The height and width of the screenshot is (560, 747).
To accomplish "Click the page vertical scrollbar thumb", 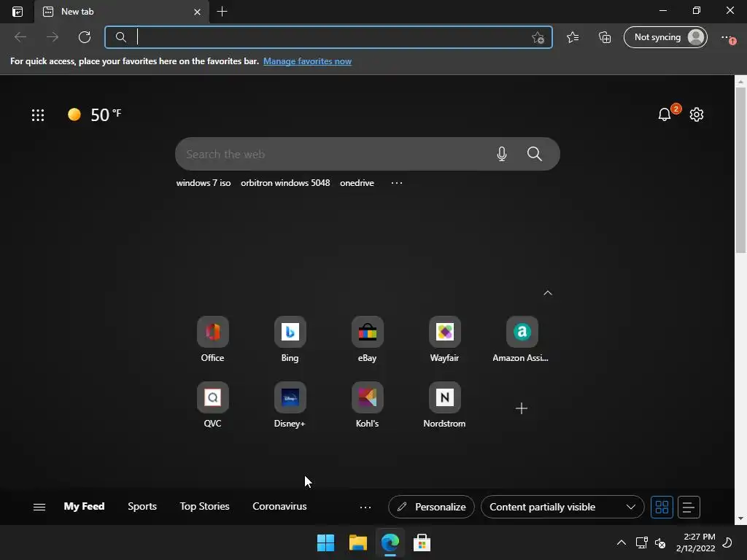I will (x=741, y=169).
